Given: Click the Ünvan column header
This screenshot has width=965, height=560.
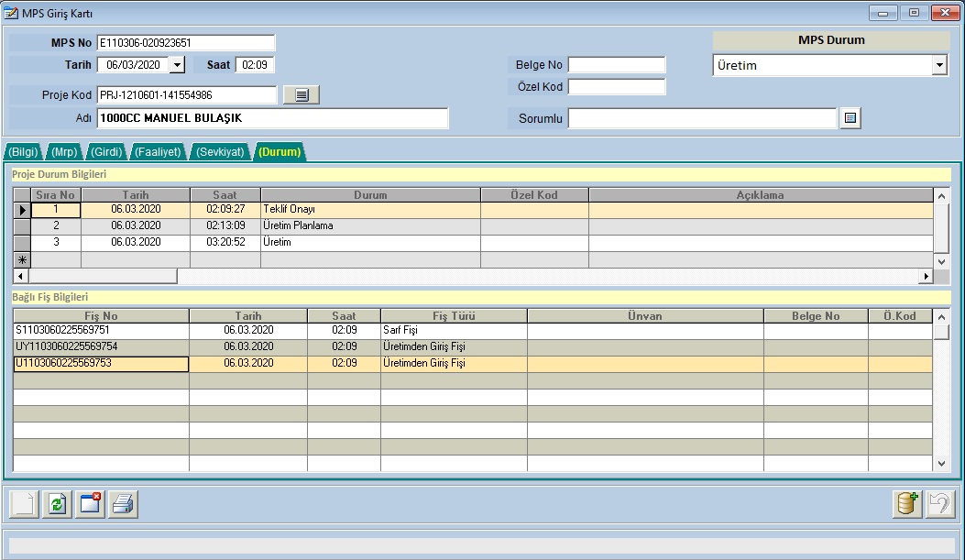Looking at the screenshot, I should (x=645, y=315).
